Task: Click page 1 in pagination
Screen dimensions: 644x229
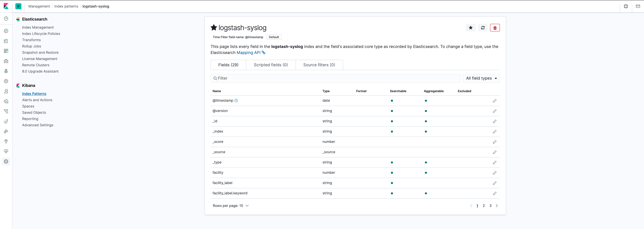Action: pyautogui.click(x=477, y=206)
